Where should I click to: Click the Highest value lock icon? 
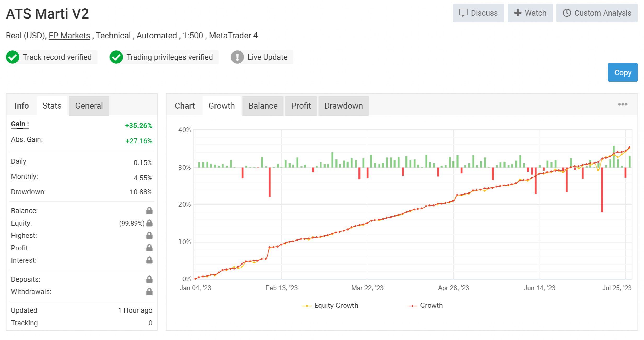(x=149, y=235)
